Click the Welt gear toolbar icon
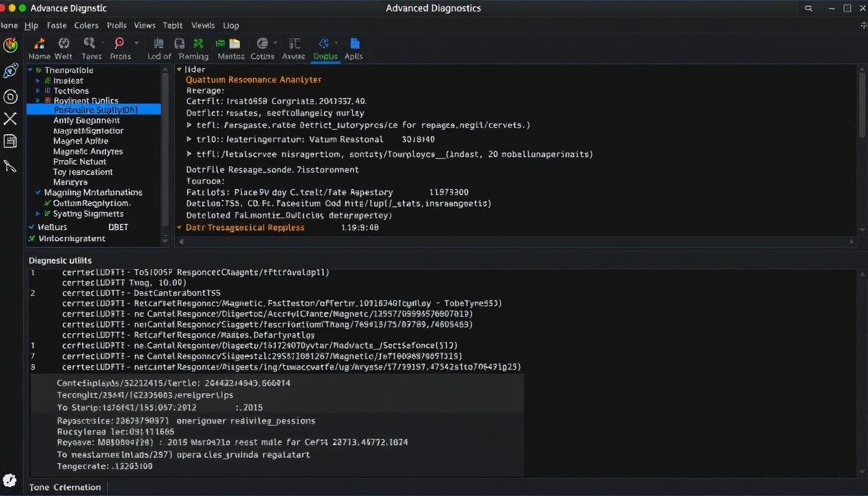 pos(64,44)
